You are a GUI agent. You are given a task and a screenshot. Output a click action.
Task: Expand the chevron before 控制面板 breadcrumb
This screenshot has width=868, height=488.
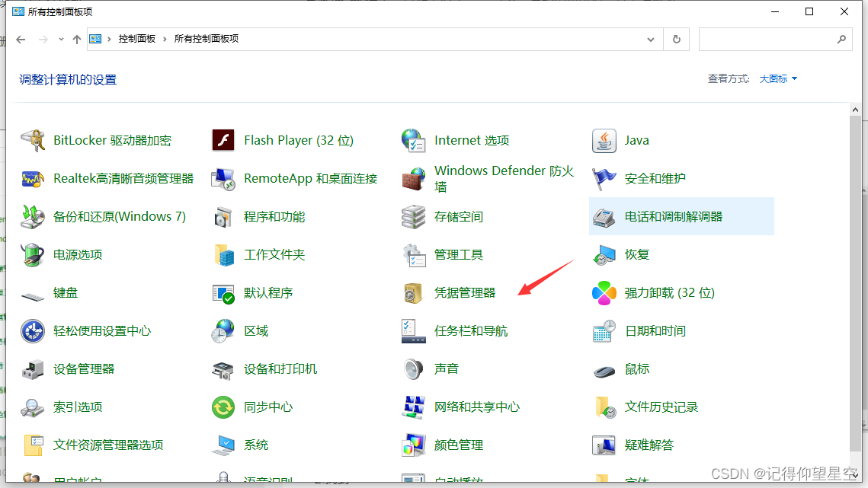click(109, 39)
